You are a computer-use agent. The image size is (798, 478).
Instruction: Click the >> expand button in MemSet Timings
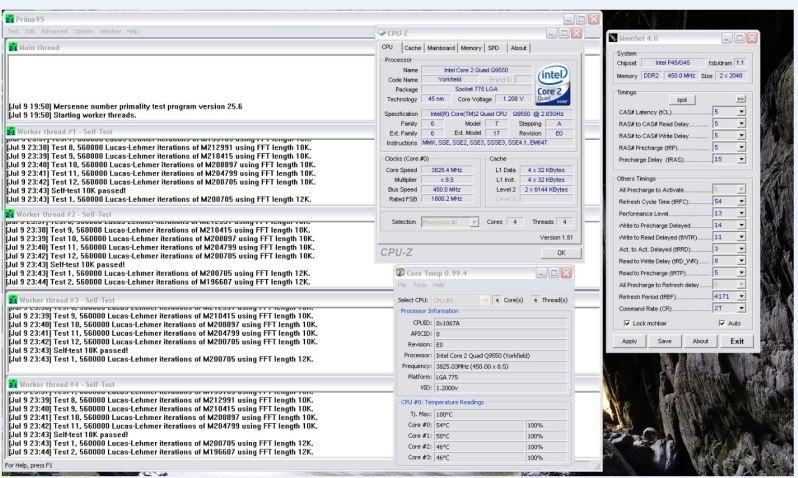pos(740,99)
